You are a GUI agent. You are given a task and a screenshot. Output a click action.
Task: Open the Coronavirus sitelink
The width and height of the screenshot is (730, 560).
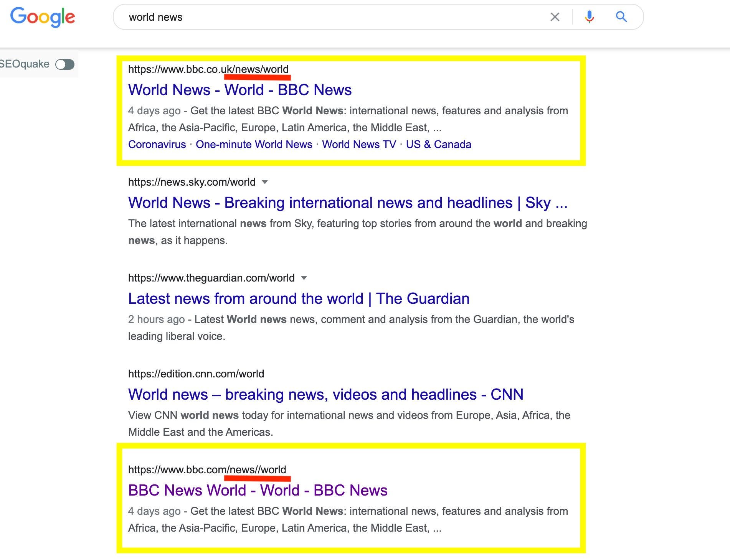pos(157,145)
